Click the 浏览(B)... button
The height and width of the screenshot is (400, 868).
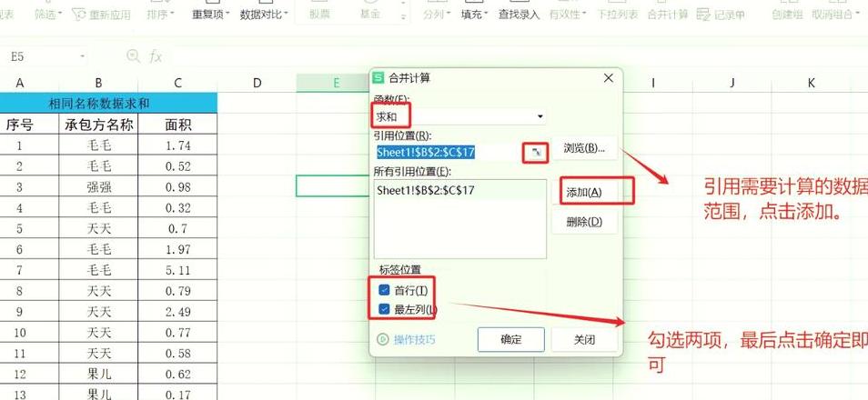pyautogui.click(x=584, y=147)
